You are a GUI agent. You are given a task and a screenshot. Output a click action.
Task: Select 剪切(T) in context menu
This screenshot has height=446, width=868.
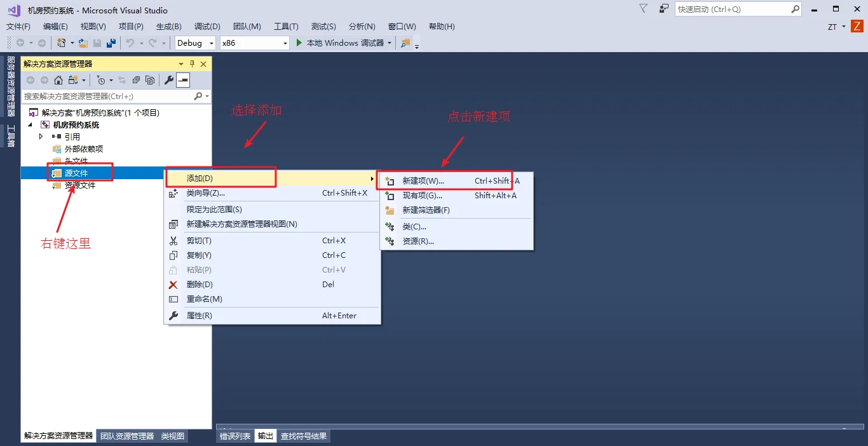click(x=273, y=241)
